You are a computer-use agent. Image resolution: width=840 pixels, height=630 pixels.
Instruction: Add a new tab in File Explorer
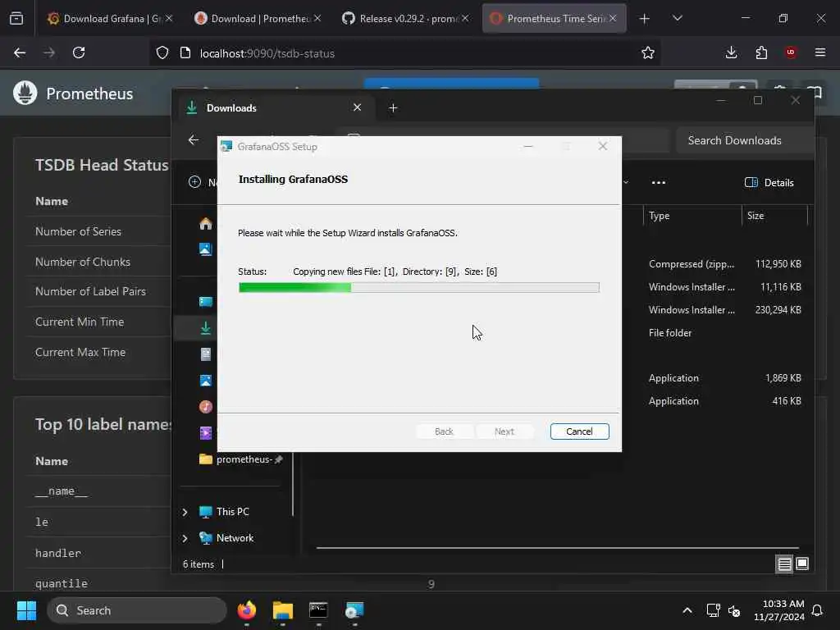click(393, 108)
